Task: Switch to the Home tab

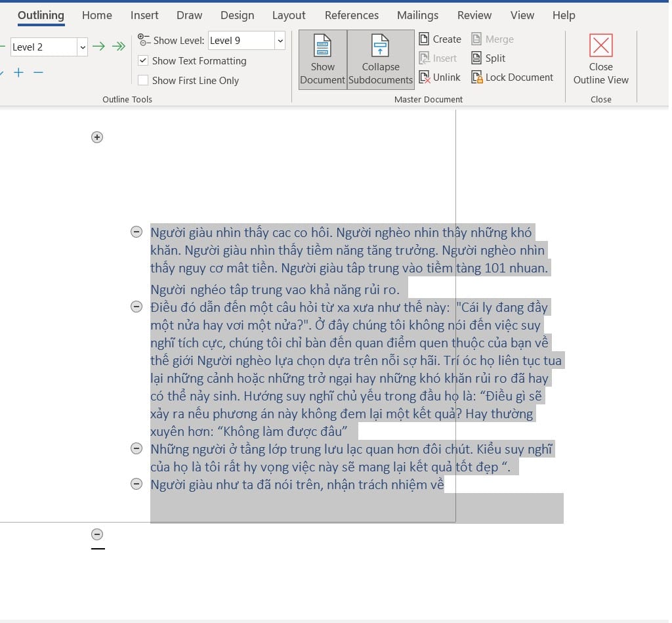Action: click(x=97, y=16)
